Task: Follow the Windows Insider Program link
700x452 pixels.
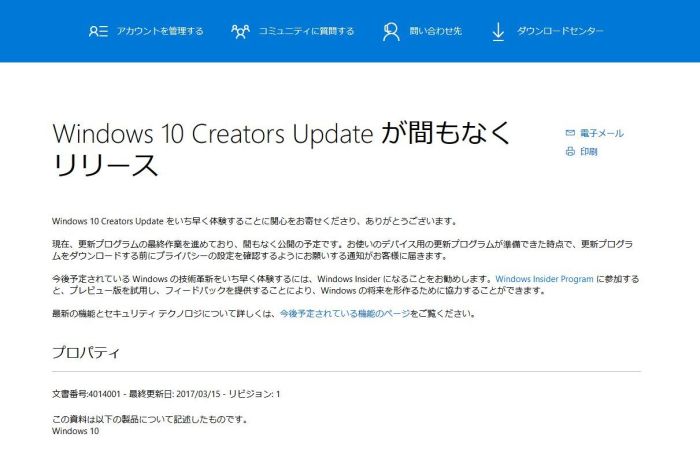Action: tap(544, 279)
